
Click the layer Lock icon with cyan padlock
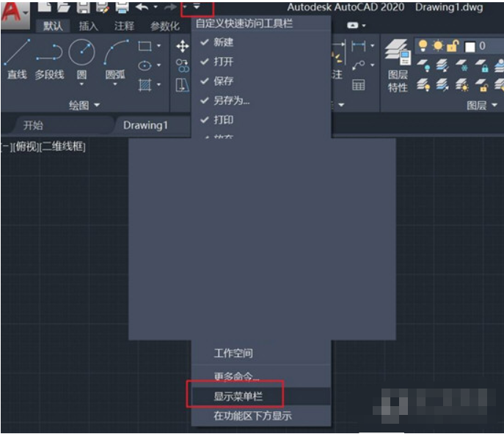(x=482, y=65)
